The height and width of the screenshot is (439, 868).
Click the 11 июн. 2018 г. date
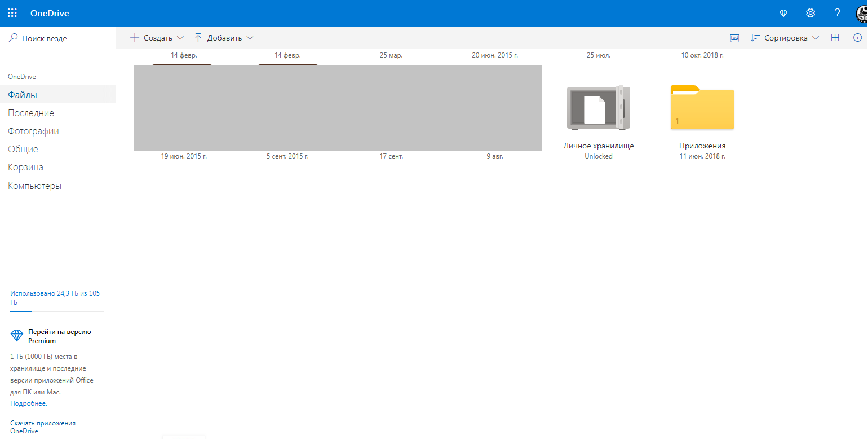[702, 156]
